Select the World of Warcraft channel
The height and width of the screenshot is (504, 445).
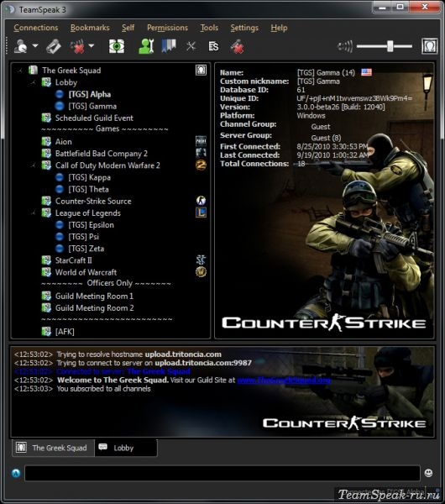click(x=86, y=272)
